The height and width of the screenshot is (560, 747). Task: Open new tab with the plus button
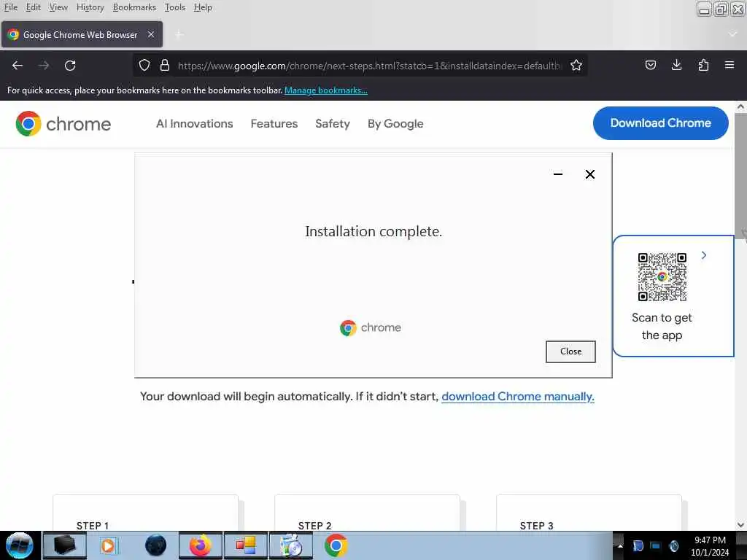tap(179, 34)
